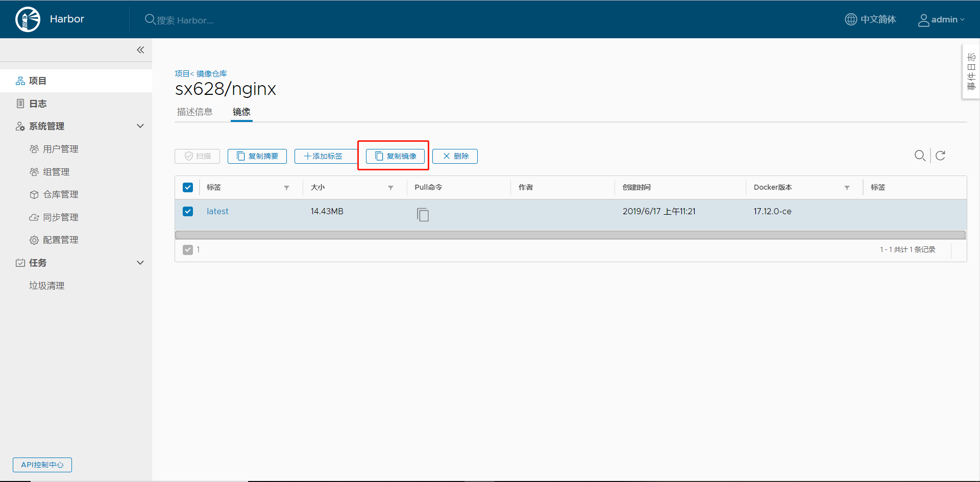Click the 14.43MB size cell

327,211
